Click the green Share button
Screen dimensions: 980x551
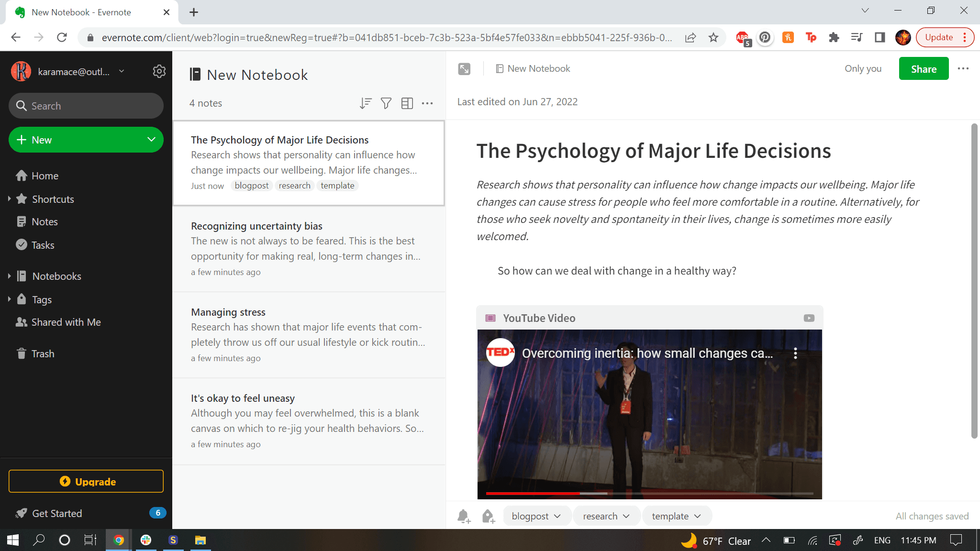pyautogui.click(x=924, y=69)
